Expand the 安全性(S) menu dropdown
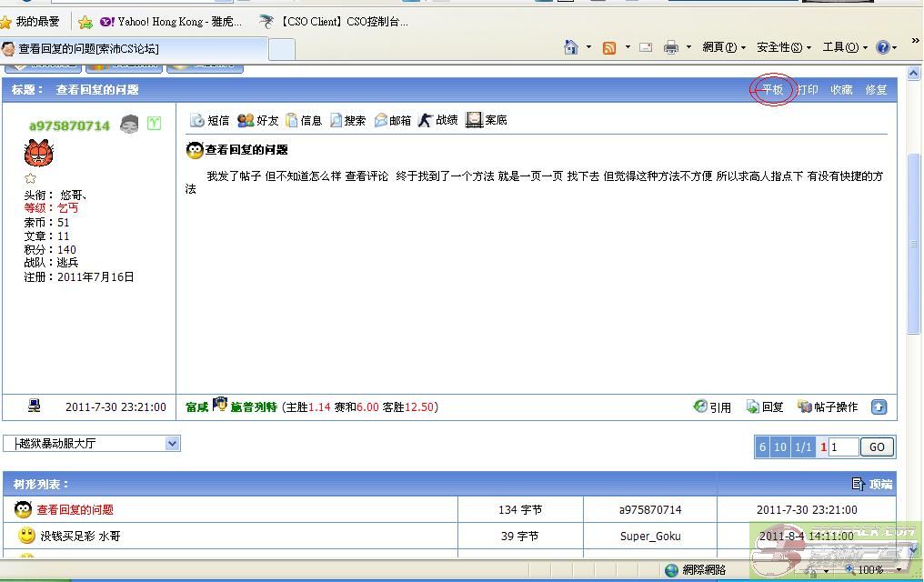Viewport: 924px width, 582px height. (784, 47)
